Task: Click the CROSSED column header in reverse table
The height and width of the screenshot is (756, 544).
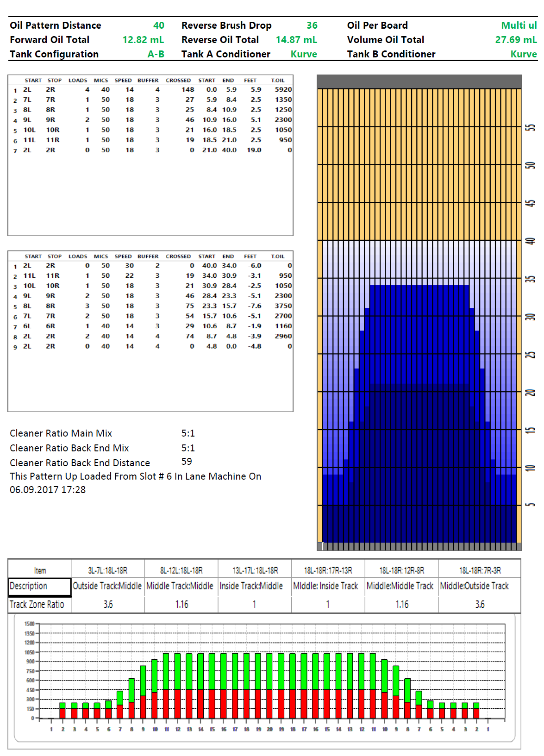Action: pyautogui.click(x=178, y=256)
